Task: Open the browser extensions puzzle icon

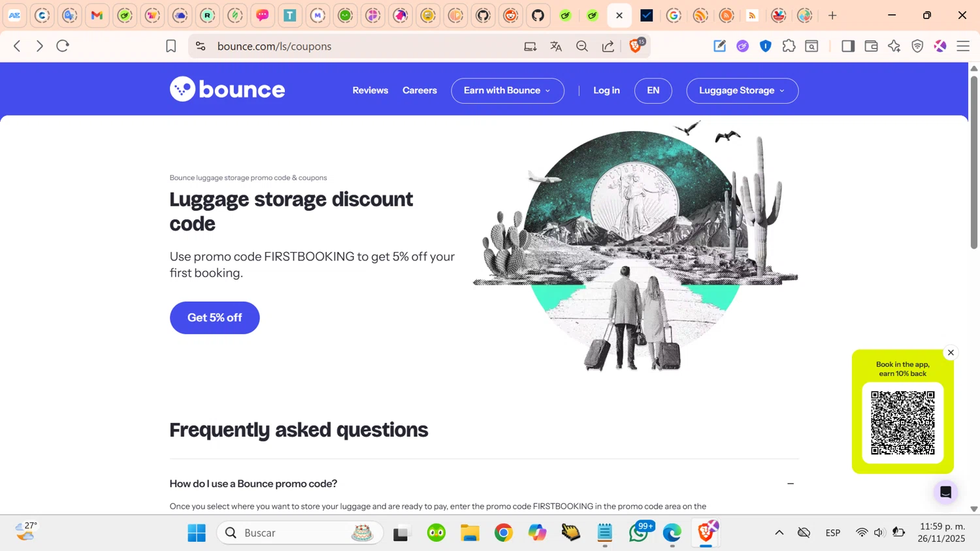Action: (789, 46)
